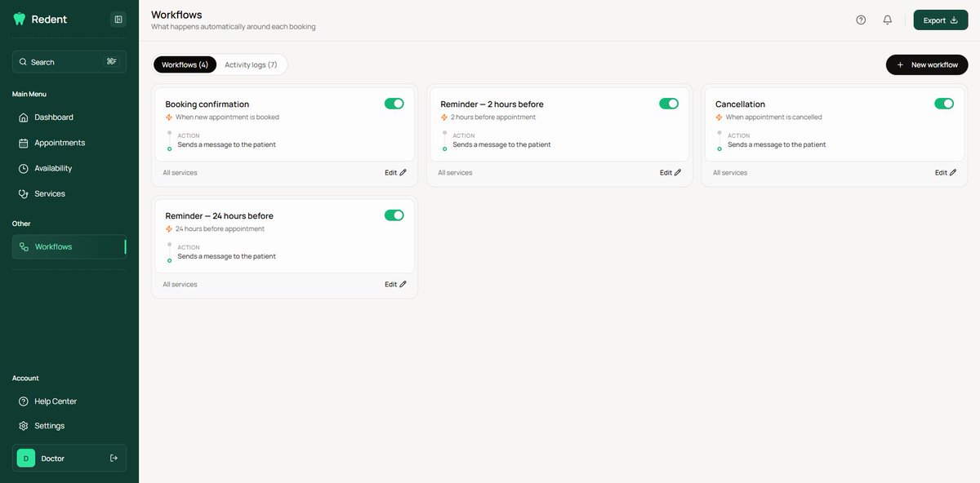Switch to Activity logs (7) tab
The width and height of the screenshot is (980, 483).
[x=251, y=64]
